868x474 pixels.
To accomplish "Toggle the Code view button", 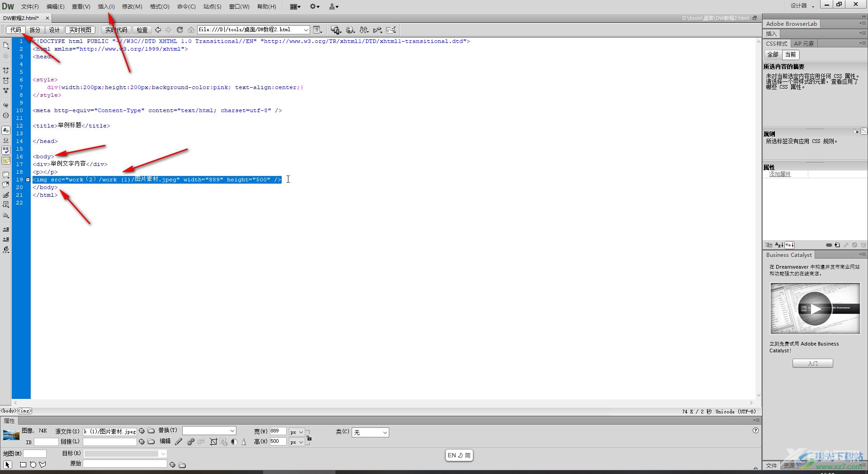I will tap(16, 30).
